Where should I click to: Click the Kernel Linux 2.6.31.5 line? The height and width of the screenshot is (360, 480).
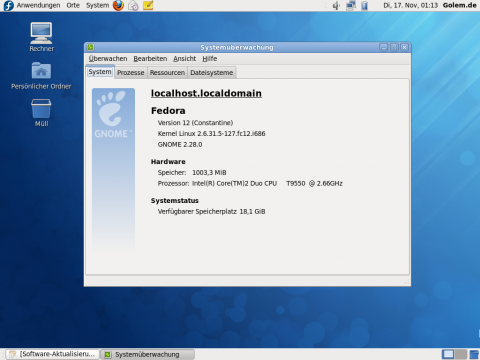[211, 134]
